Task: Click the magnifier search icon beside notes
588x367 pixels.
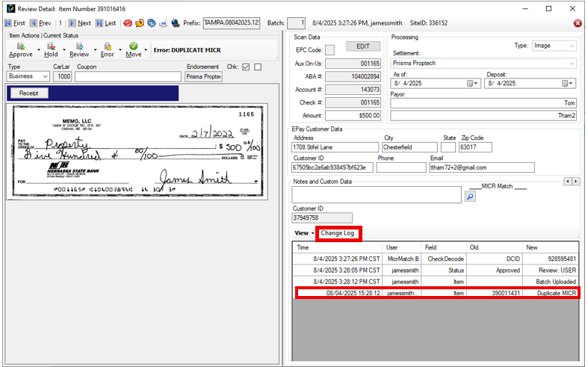Action: click(471, 197)
